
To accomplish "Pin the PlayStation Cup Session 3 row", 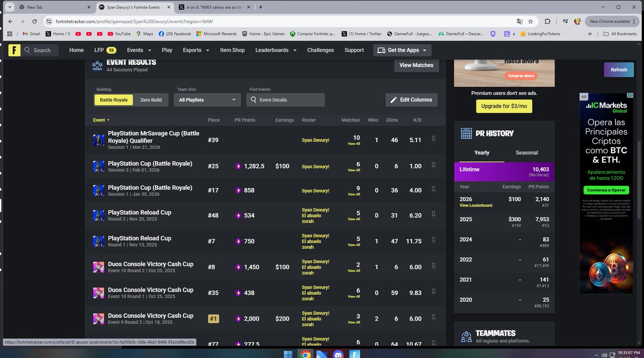I will 434,166.
